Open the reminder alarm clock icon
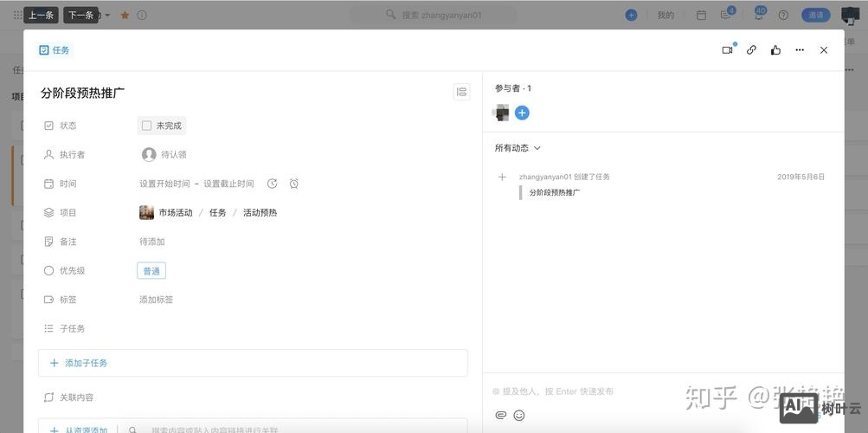This screenshot has height=433, width=868. 294,184
